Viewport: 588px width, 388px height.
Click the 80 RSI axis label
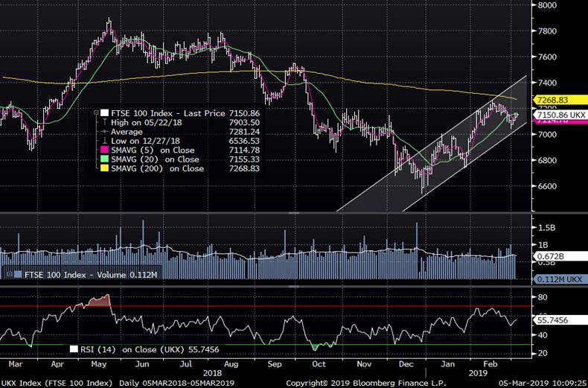coord(543,297)
